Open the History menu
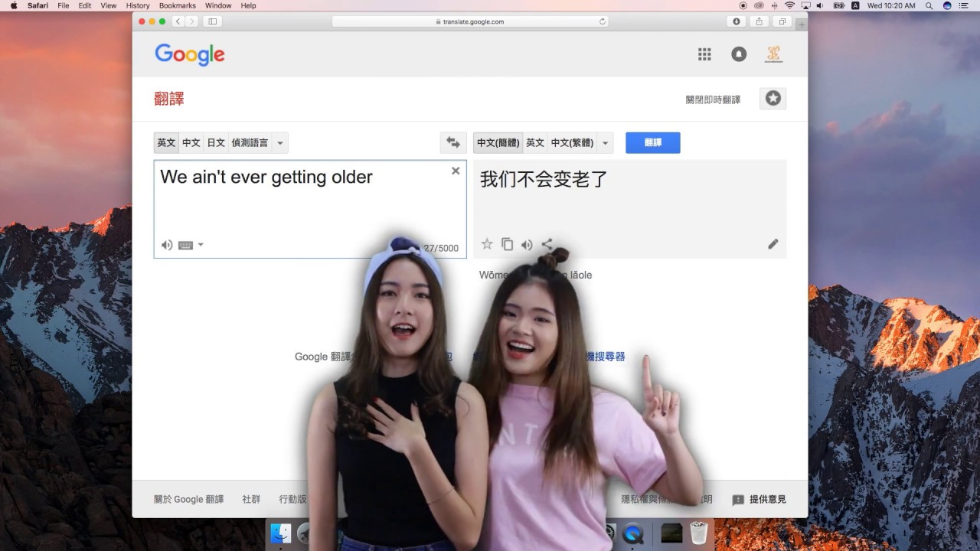Image resolution: width=980 pixels, height=551 pixels. coord(138,5)
